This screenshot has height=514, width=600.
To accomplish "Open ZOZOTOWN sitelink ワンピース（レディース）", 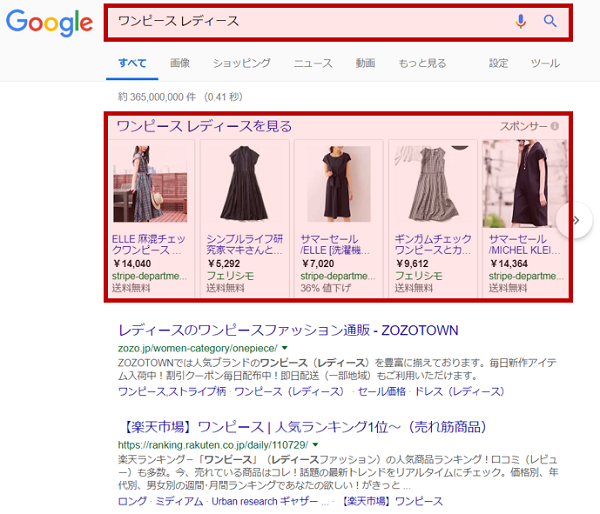I will (x=289, y=392).
